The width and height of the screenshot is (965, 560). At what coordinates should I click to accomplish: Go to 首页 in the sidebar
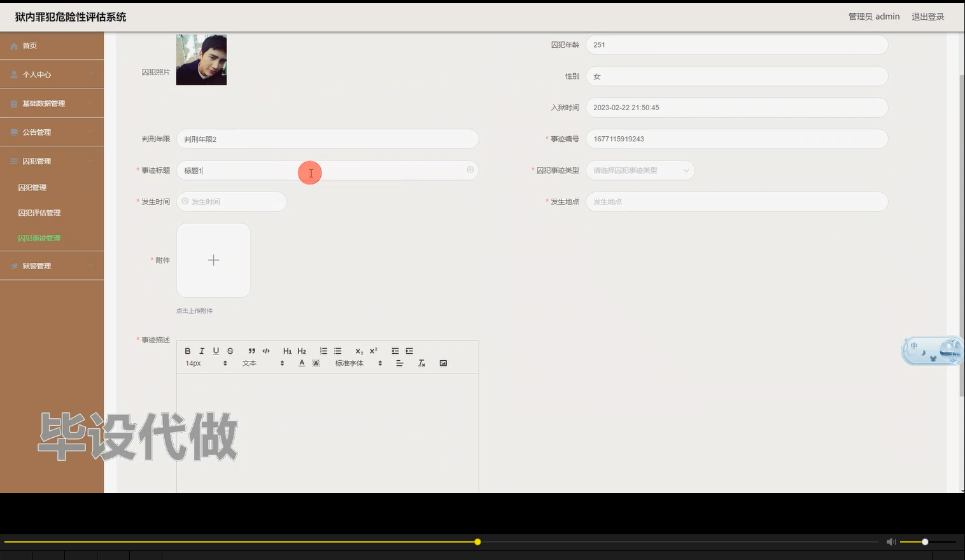coord(52,46)
